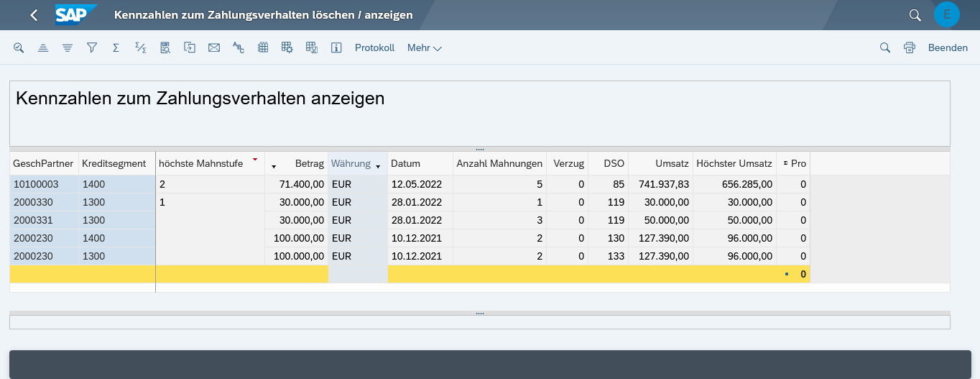Go back with the arrow
Viewport: 980px width, 379px height.
click(34, 15)
